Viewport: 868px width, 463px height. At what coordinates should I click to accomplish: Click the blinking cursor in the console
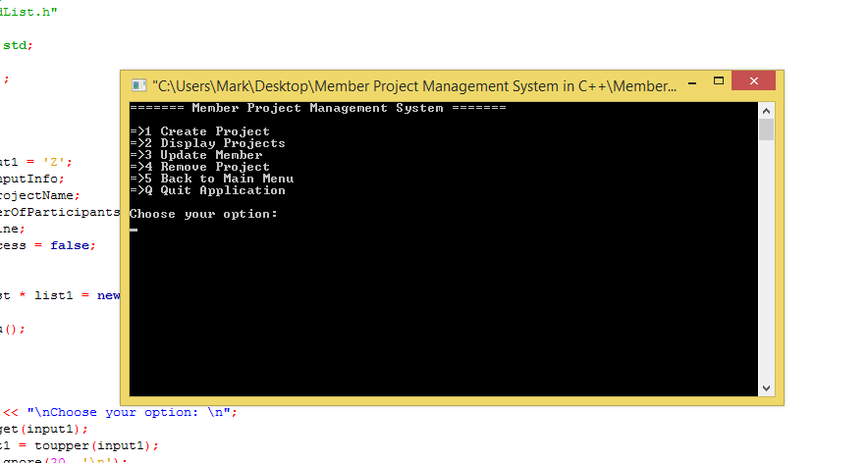point(134,230)
